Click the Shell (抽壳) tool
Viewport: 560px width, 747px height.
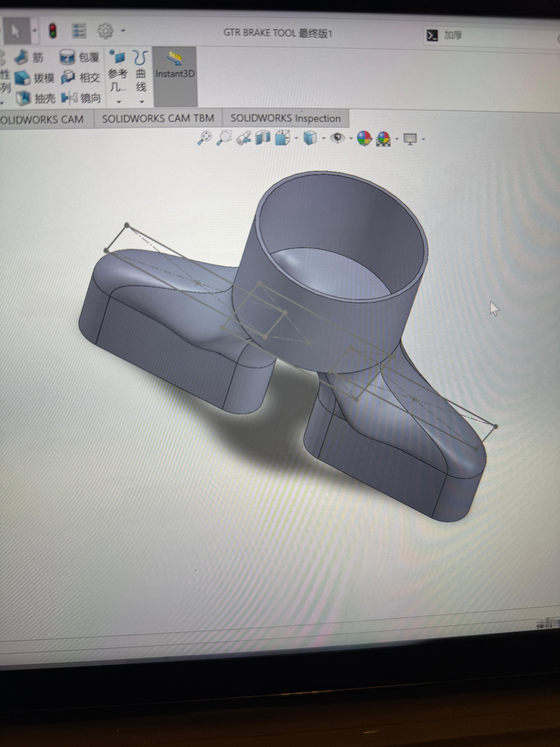(x=35, y=98)
